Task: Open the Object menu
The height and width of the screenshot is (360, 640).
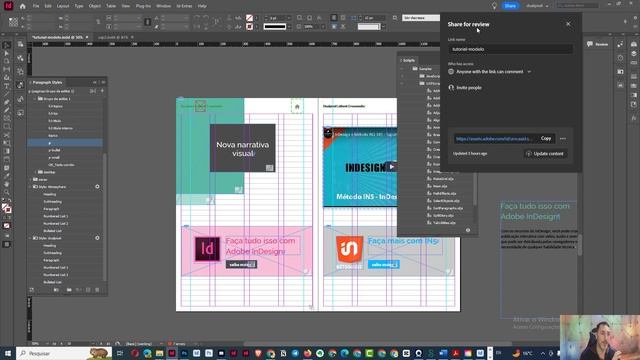Action: [x=95, y=6]
